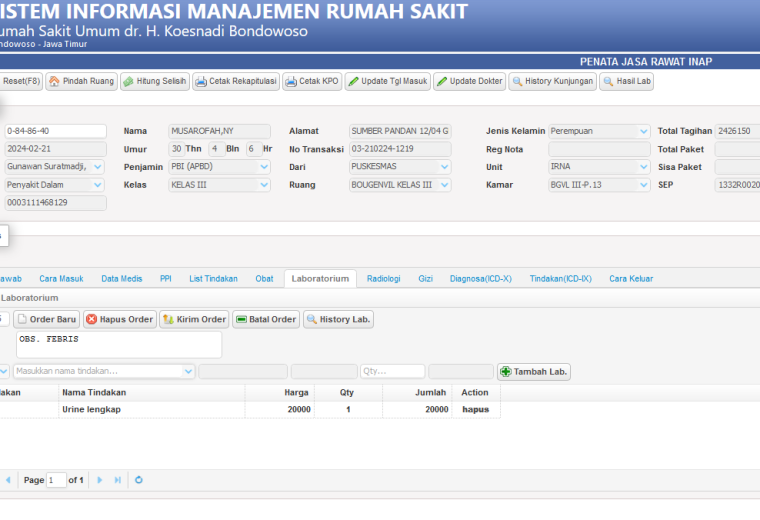The image size is (760, 520).
Task: Click green Tambah Lab. plus button
Action: 534,372
